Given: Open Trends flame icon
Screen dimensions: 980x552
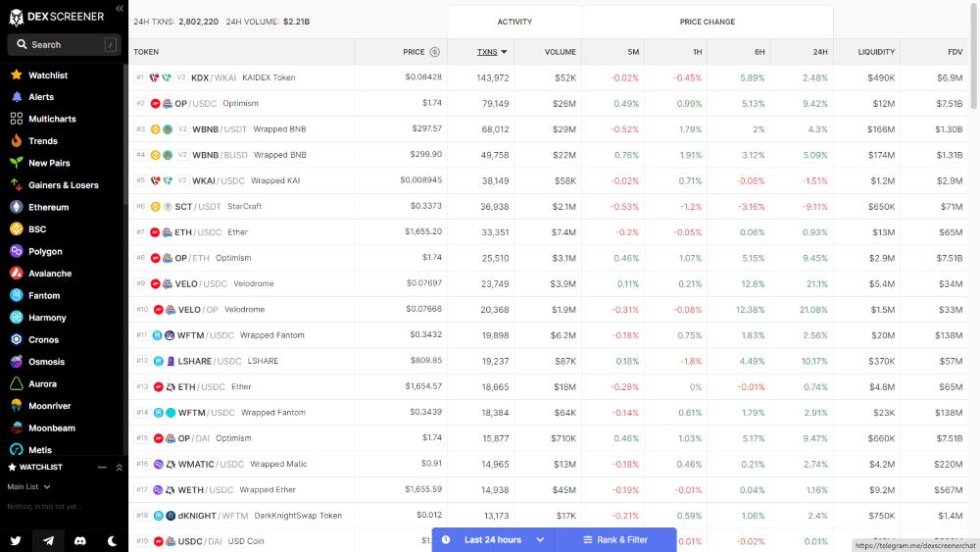Looking at the screenshot, I should pyautogui.click(x=17, y=140).
